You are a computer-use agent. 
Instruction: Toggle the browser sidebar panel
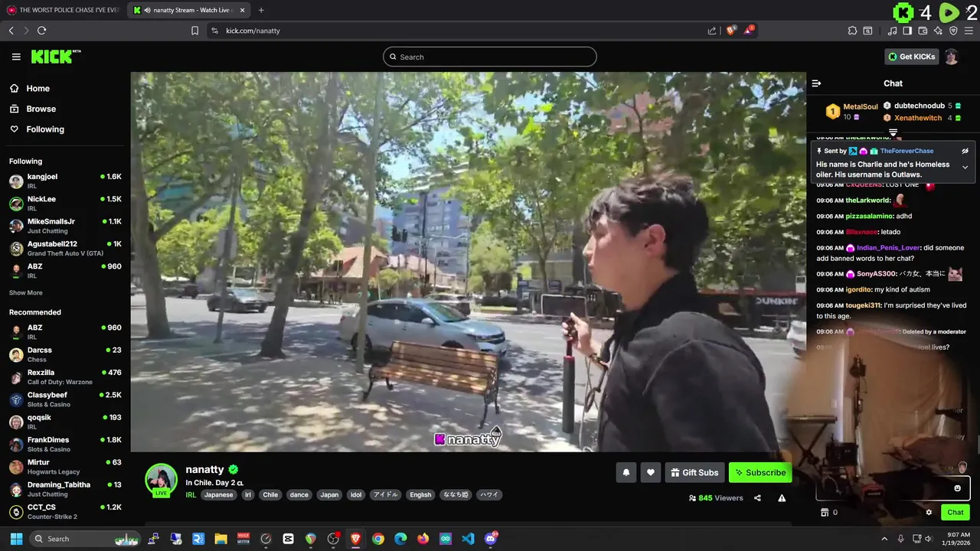[x=907, y=31]
